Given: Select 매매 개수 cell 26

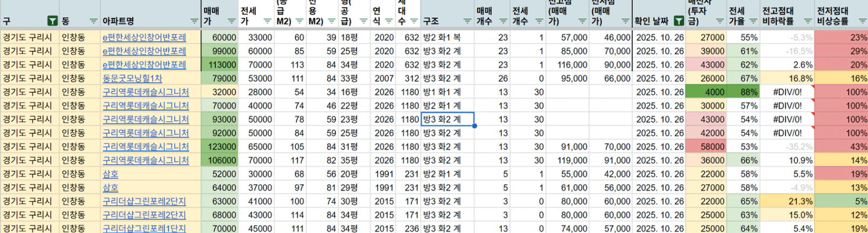Looking at the screenshot, I should pyautogui.click(x=491, y=78).
